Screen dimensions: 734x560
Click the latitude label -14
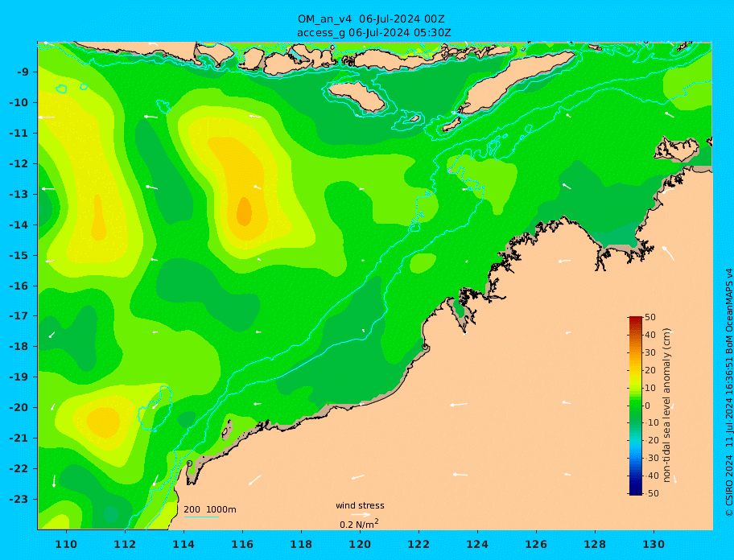[x=19, y=225]
